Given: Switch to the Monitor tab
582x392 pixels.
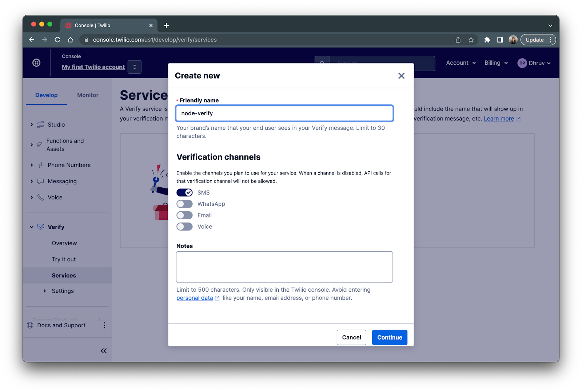Looking at the screenshot, I should pyautogui.click(x=88, y=95).
